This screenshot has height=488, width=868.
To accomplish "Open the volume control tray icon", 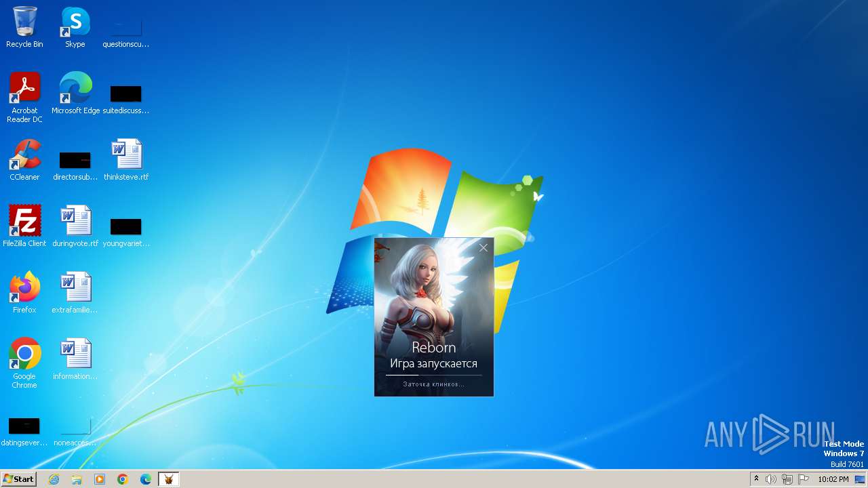I will (x=771, y=479).
